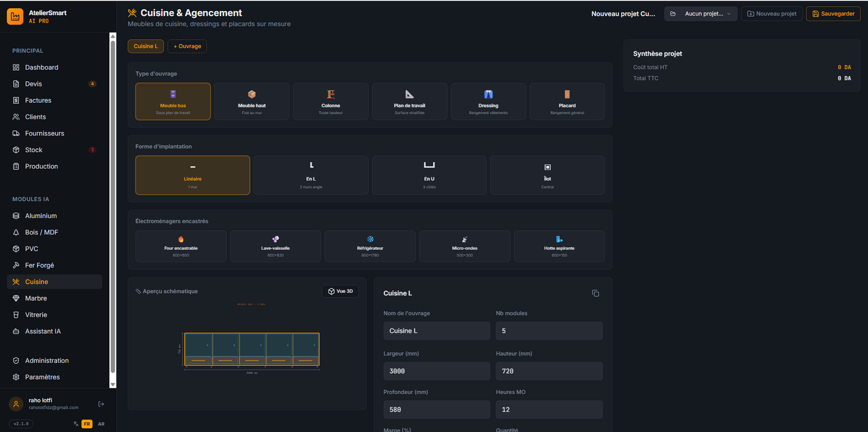Click the duplicate icon beside Cuisine L title
This screenshot has height=432, width=868.
point(595,293)
